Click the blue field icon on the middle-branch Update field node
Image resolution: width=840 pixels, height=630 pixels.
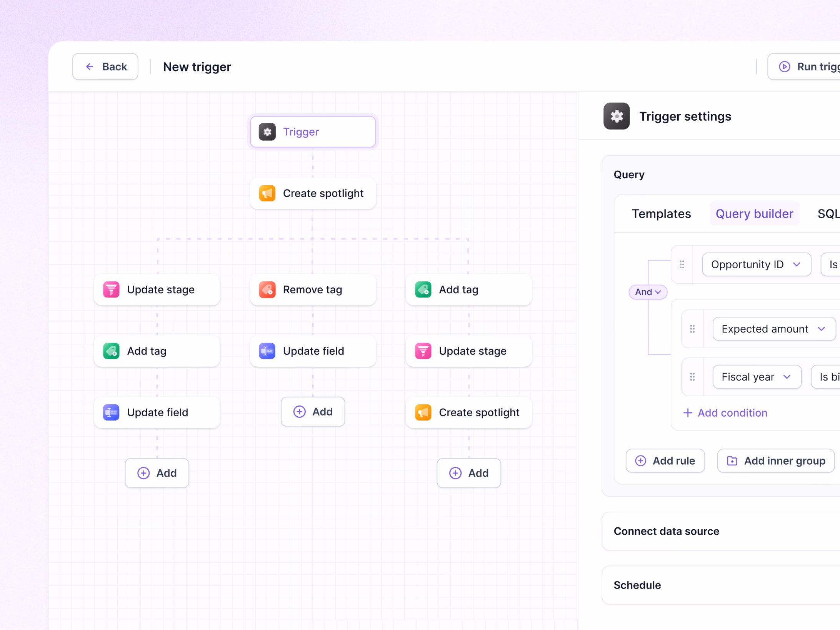tap(267, 351)
